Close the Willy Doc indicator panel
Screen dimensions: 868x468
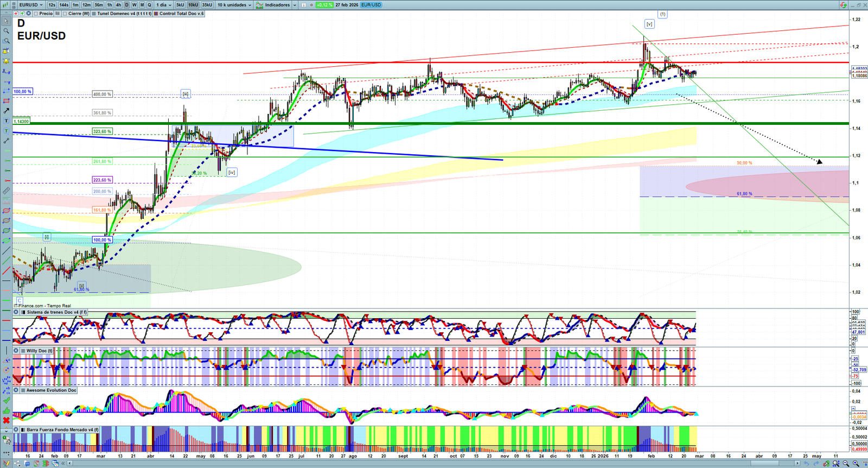16,351
